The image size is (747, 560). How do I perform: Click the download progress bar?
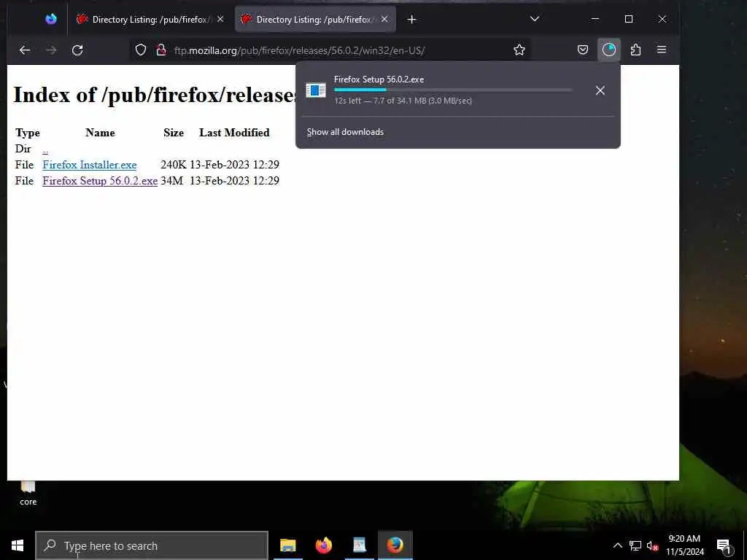pos(452,90)
